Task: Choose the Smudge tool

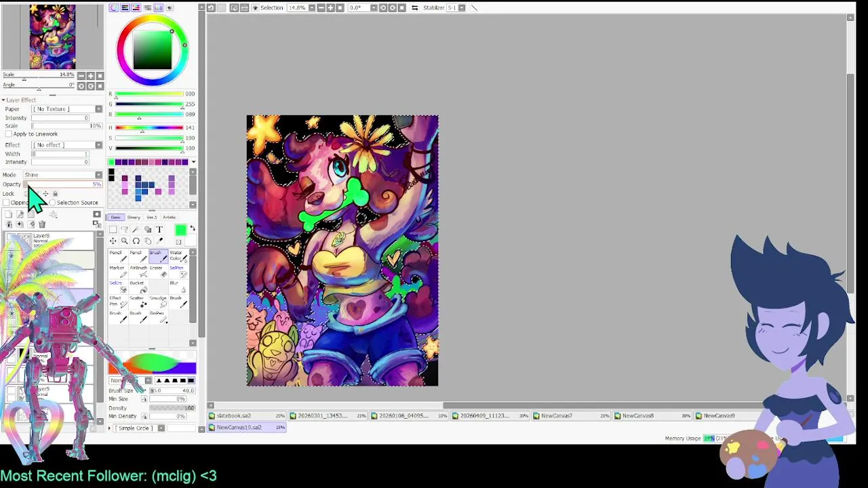Action: click(x=159, y=302)
